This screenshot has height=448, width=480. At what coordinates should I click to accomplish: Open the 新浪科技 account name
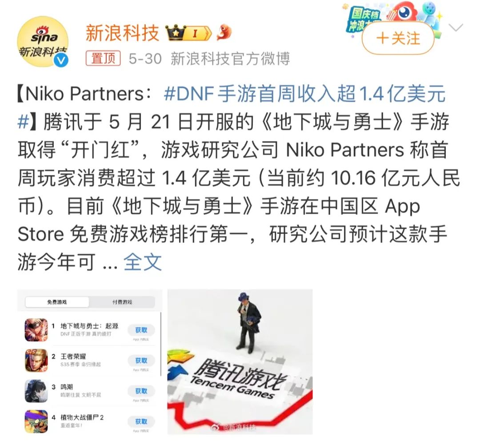(123, 33)
